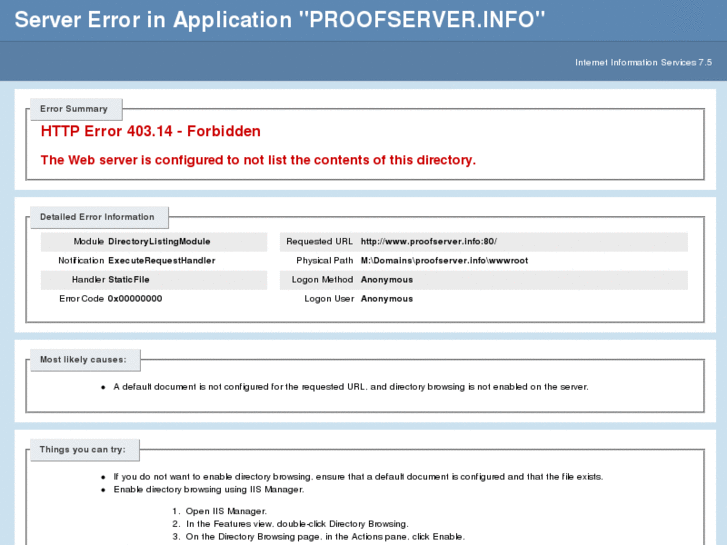Click the requested URL http://www.proofserver.info:80/
Viewport: 727px width, 545px height.
pyautogui.click(x=429, y=242)
